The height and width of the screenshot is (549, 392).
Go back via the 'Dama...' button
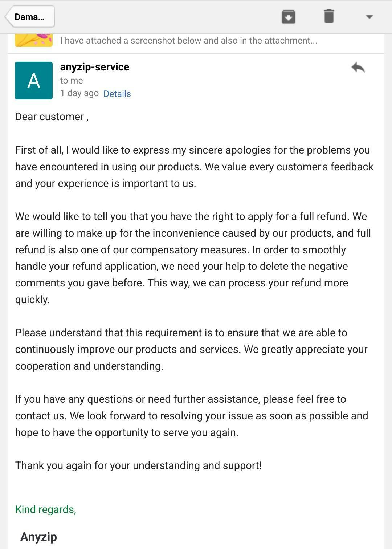pyautogui.click(x=30, y=17)
